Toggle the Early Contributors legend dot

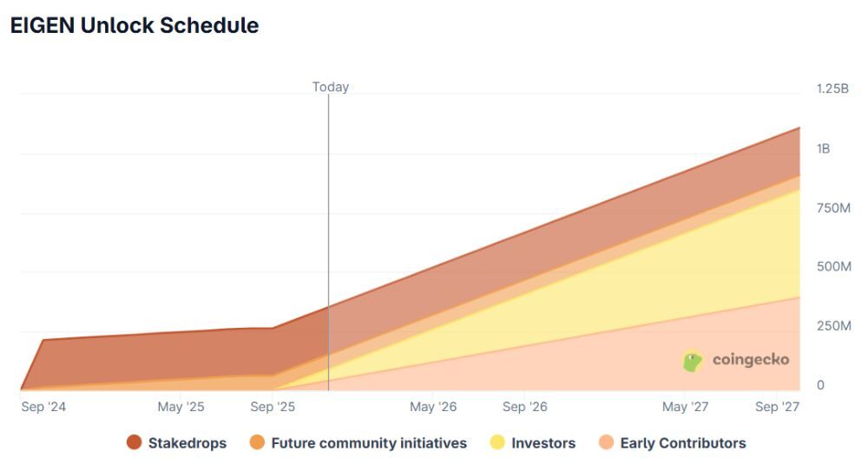(606, 443)
